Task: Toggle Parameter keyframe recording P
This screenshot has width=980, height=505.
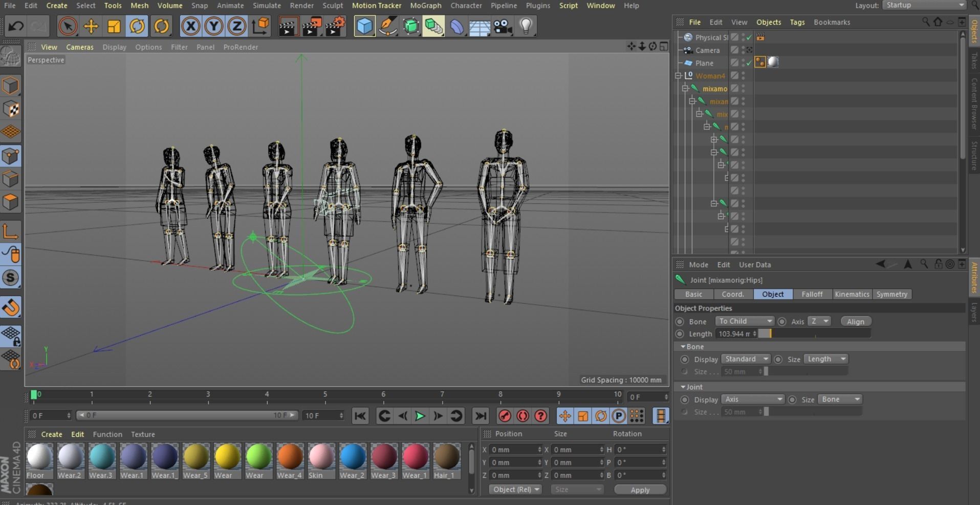Action: (619, 416)
